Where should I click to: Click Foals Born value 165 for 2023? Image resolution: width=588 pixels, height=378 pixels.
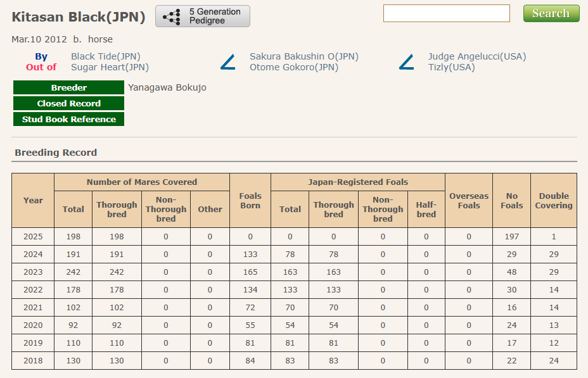[x=250, y=272]
